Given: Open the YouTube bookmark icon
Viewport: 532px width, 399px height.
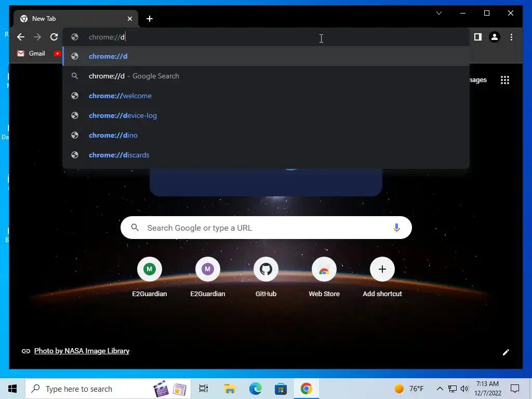Looking at the screenshot, I should click(57, 54).
